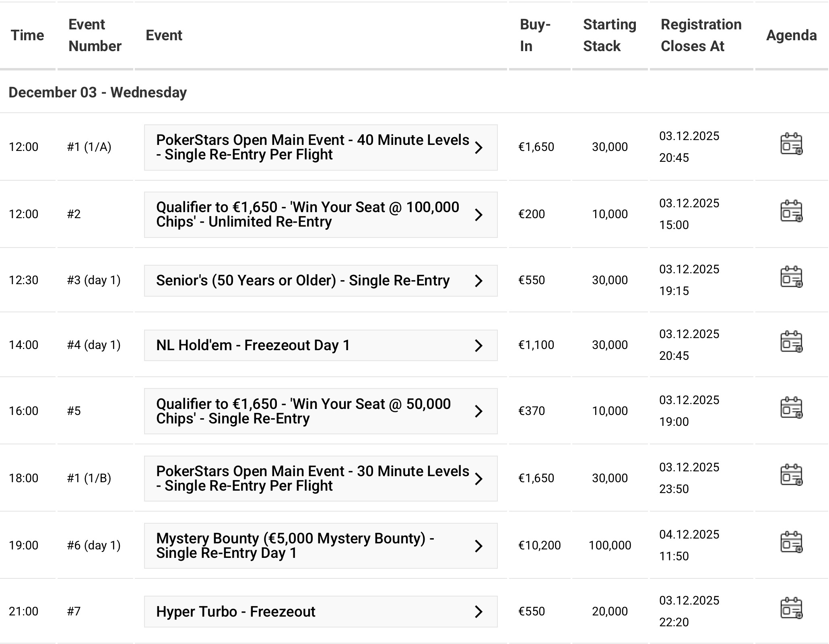Click the Time column header
The image size is (829, 644).
(27, 35)
